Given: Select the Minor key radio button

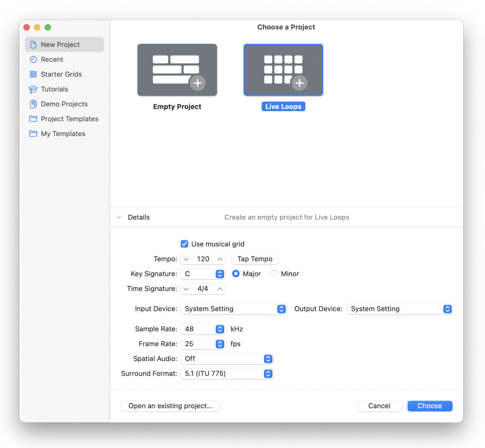Looking at the screenshot, I should tap(274, 274).
